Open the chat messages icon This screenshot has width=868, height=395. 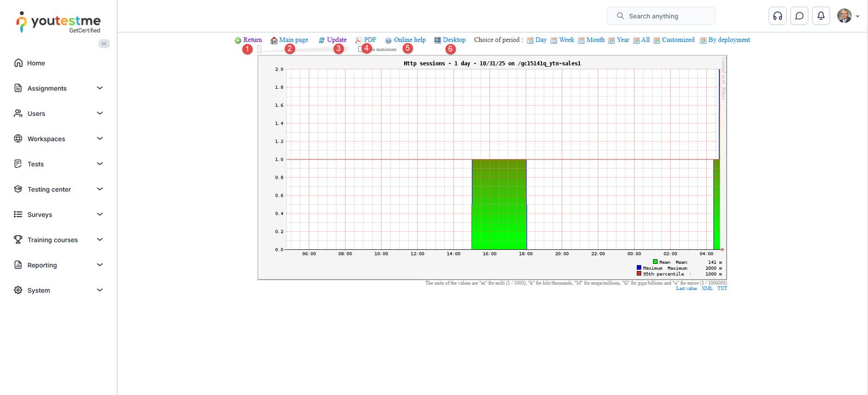(799, 16)
